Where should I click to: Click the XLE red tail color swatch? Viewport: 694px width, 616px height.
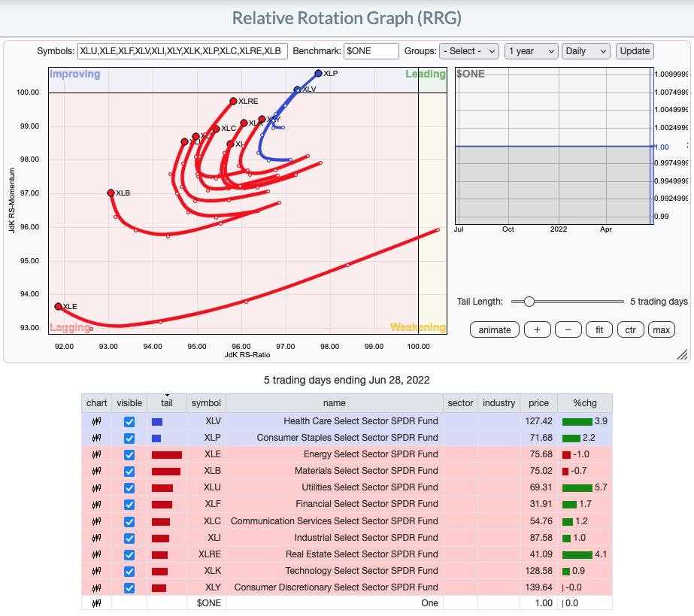(167, 455)
